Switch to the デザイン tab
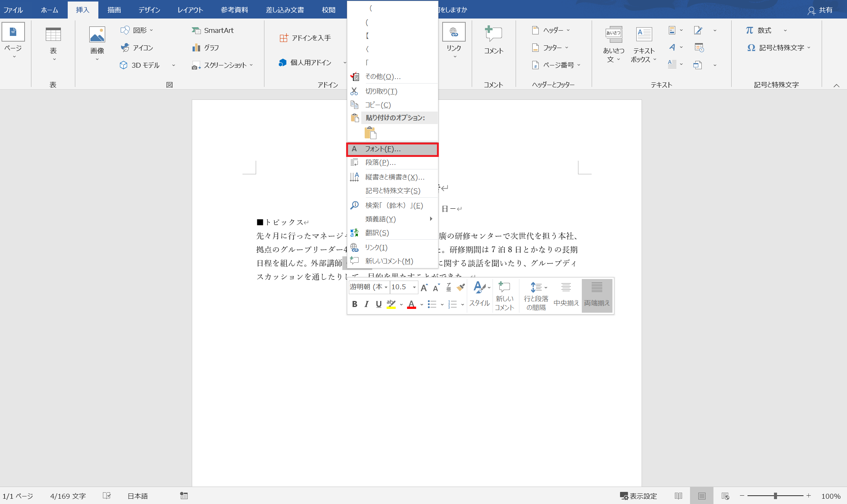 tap(149, 10)
